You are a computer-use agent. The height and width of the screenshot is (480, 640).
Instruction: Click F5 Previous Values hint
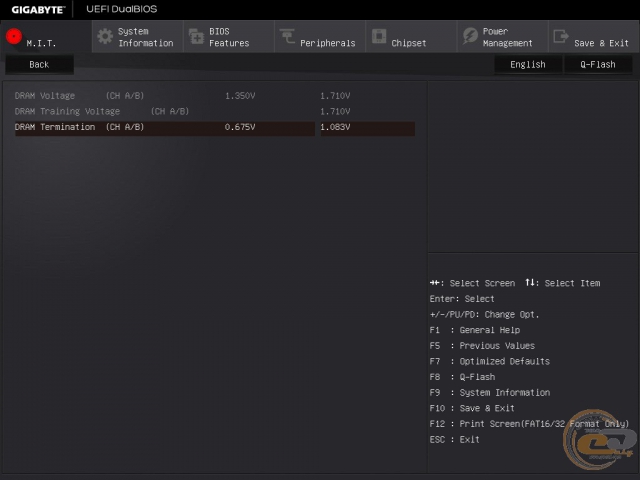coord(482,346)
